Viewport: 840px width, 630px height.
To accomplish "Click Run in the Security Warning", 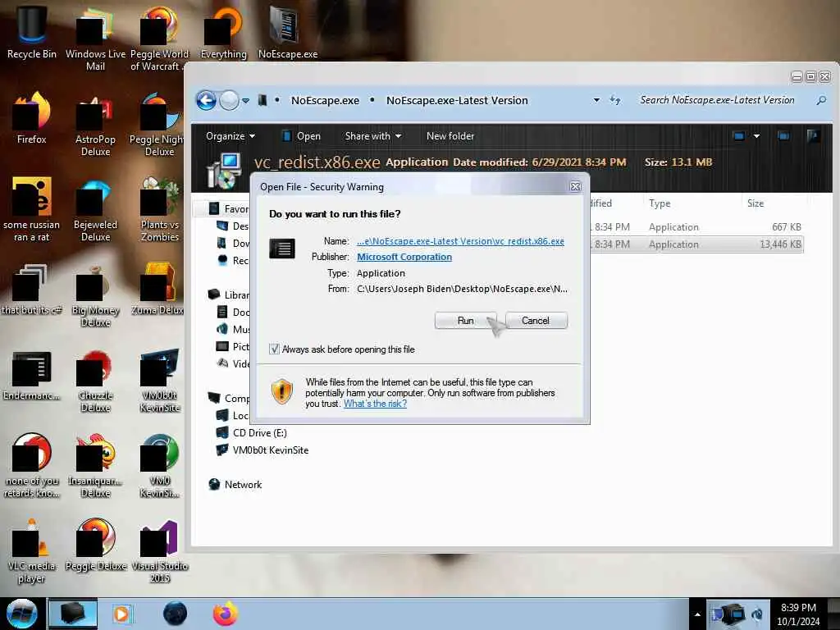I will [466, 321].
